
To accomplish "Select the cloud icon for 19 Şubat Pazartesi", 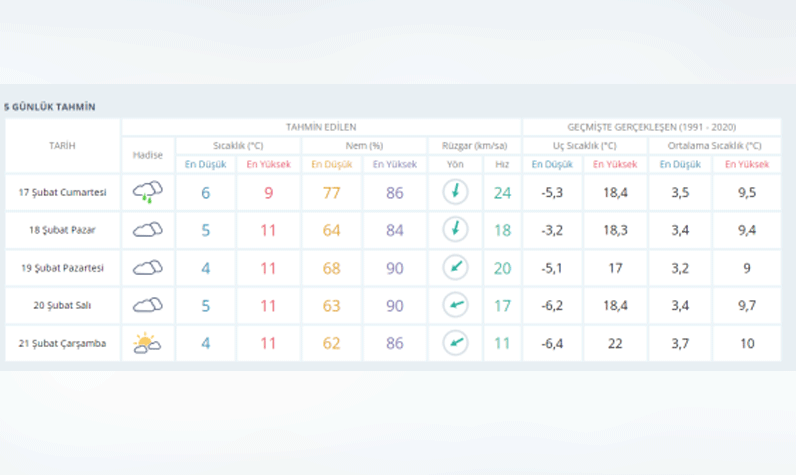I will [x=148, y=268].
